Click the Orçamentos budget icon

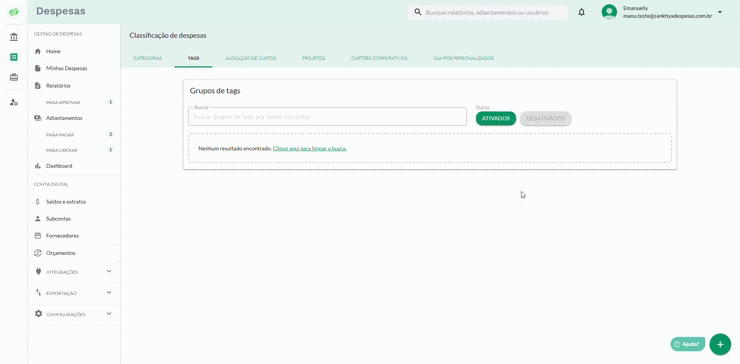click(x=38, y=253)
